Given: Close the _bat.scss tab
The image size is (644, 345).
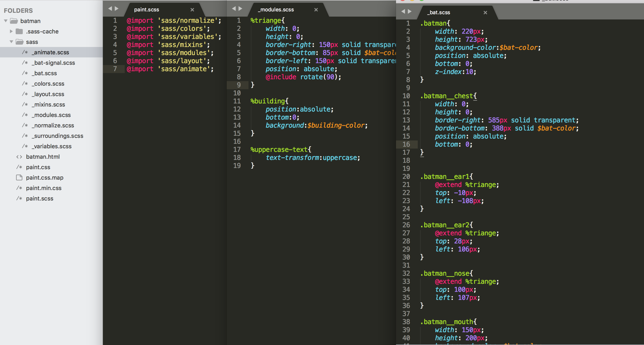Looking at the screenshot, I should coord(485,13).
